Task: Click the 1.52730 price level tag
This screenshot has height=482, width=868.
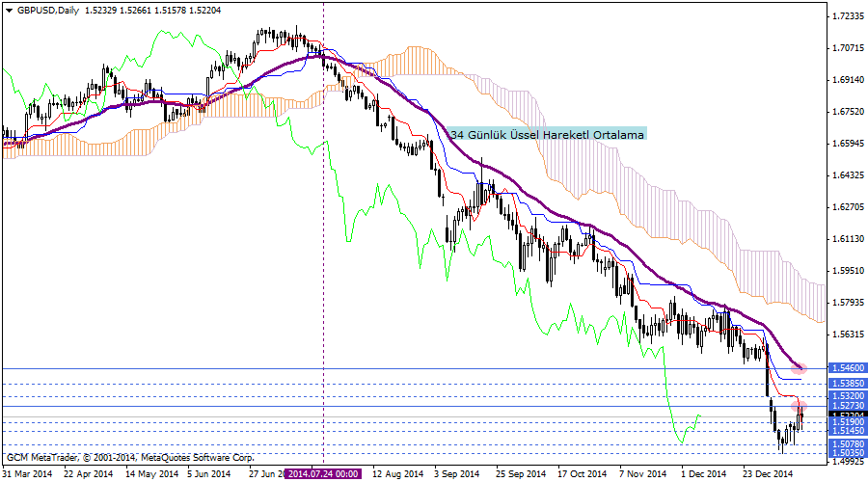Action: tap(848, 406)
